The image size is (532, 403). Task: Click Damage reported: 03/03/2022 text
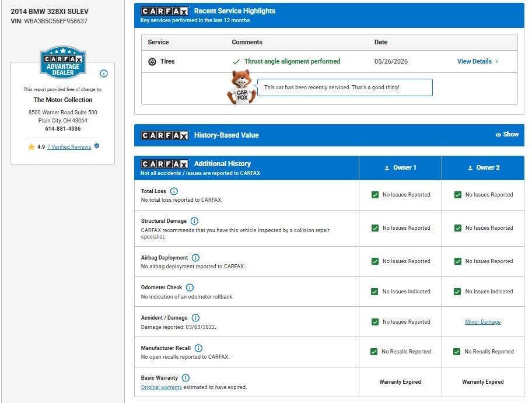(178, 327)
